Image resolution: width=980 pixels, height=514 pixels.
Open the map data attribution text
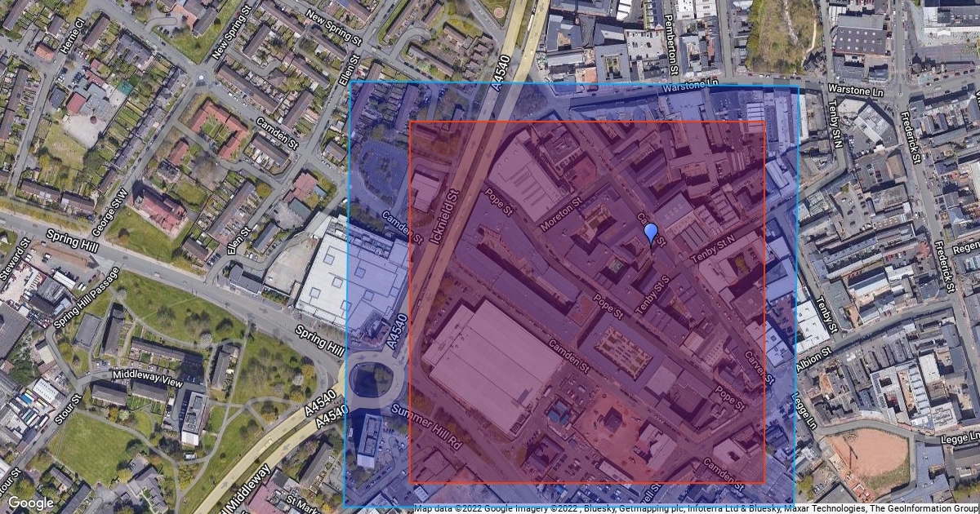point(696,508)
